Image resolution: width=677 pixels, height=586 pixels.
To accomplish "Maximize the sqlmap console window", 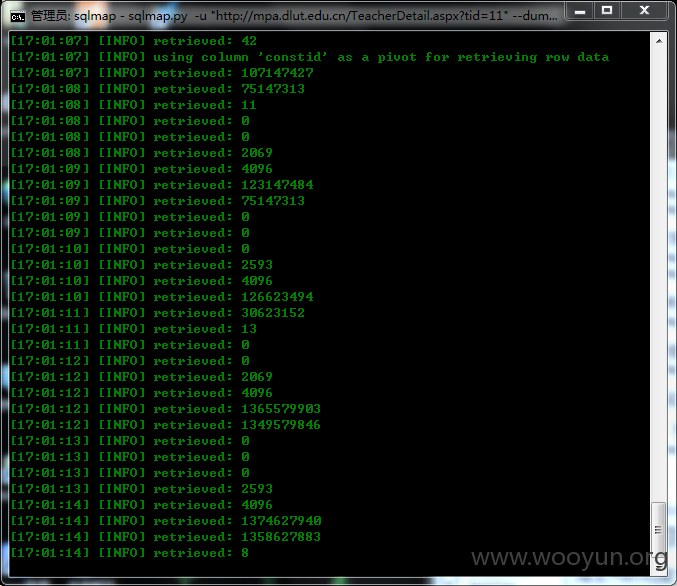I will pos(607,11).
